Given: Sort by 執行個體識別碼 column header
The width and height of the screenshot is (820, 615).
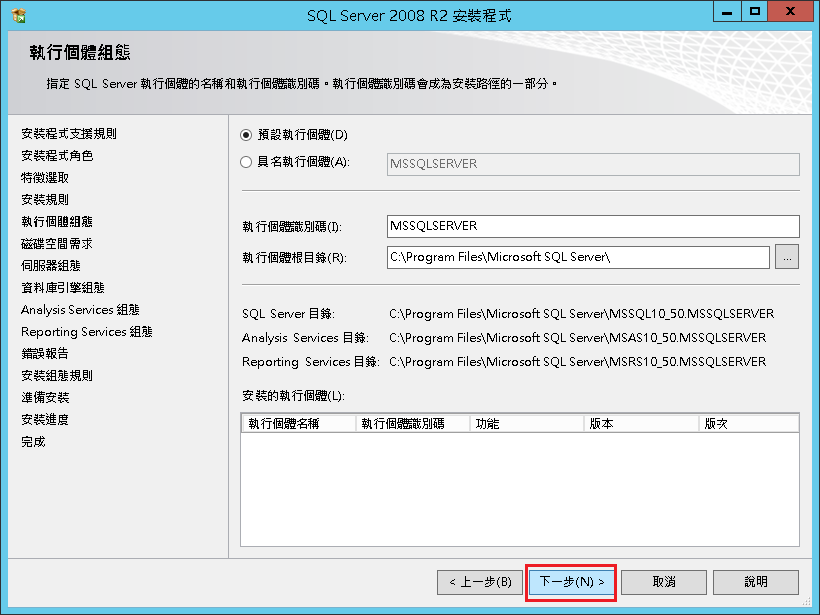Looking at the screenshot, I should pyautogui.click(x=413, y=424).
